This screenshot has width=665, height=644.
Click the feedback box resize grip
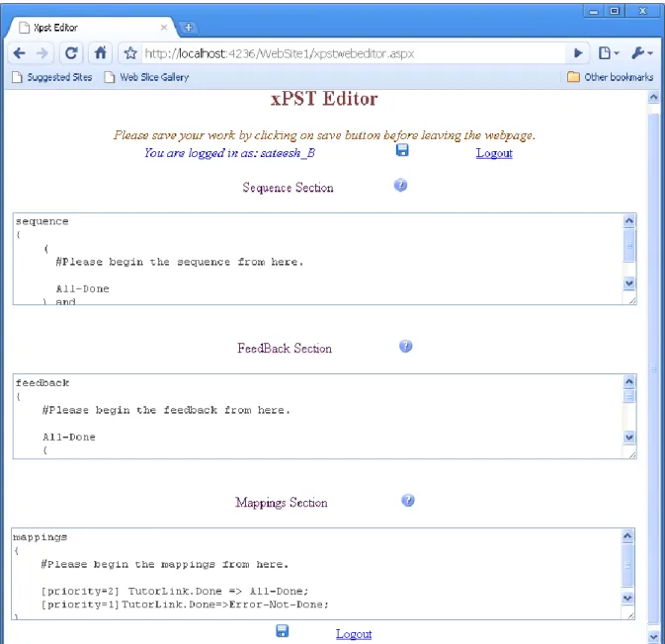[x=632, y=454]
